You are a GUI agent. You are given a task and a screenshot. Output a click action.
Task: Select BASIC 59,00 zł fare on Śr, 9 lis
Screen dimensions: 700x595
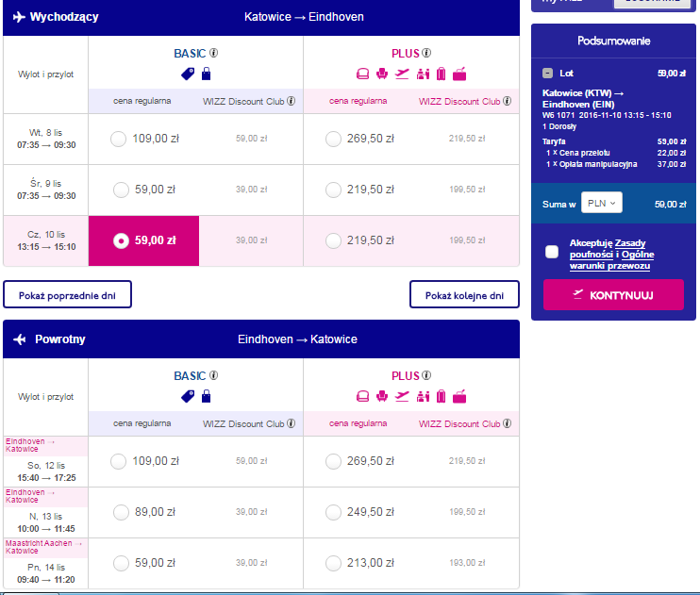tap(121, 190)
